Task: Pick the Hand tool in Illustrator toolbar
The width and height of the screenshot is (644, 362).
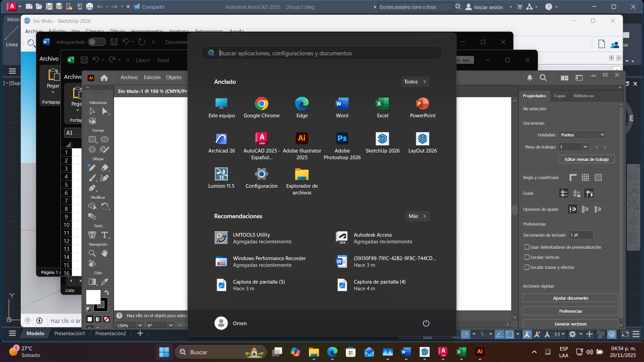Action: 105,253
